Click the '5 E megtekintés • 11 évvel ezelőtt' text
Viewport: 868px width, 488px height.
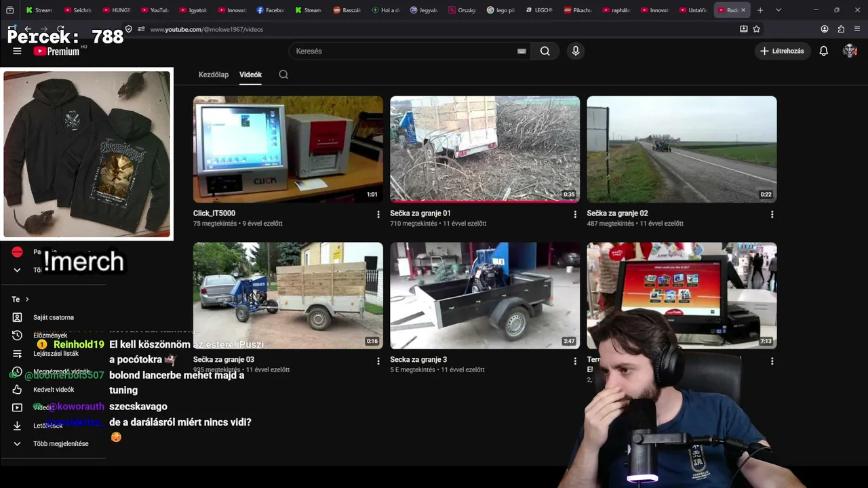[437, 370]
